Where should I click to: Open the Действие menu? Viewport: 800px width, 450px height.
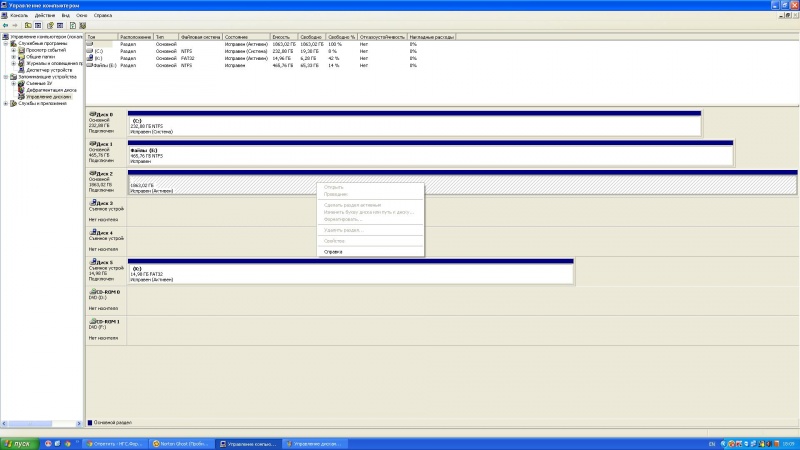click(x=44, y=15)
